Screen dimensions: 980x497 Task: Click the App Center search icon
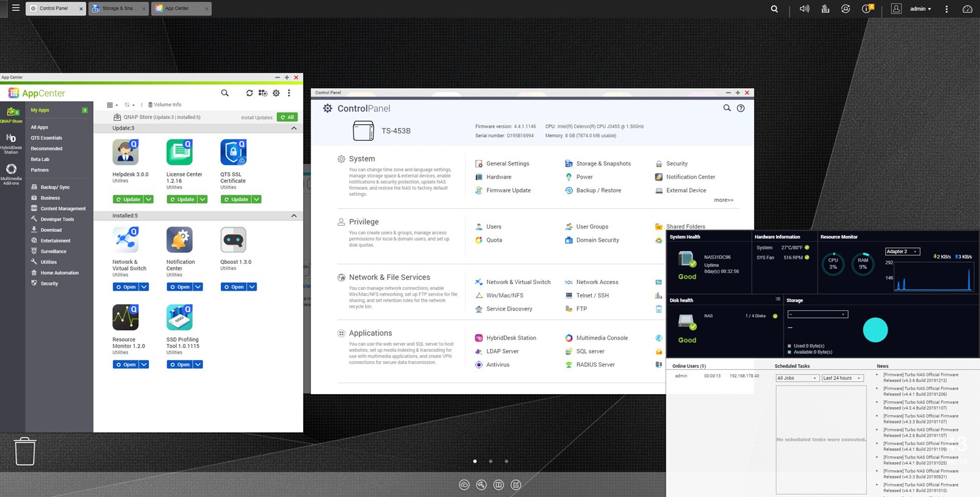[225, 93]
